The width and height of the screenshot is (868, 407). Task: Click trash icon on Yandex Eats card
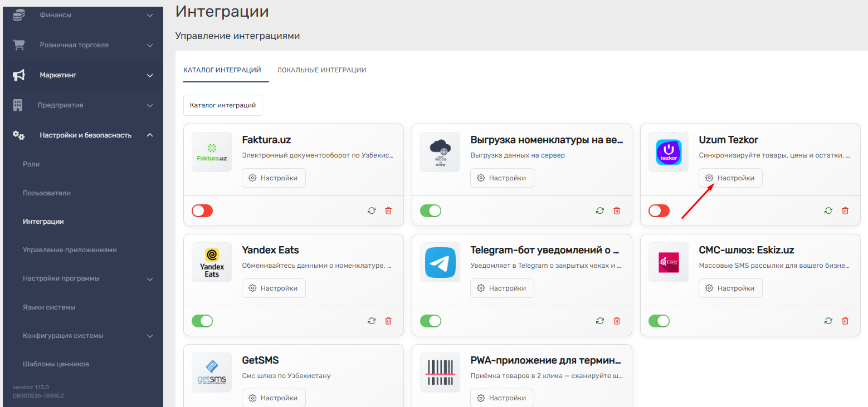click(x=388, y=321)
